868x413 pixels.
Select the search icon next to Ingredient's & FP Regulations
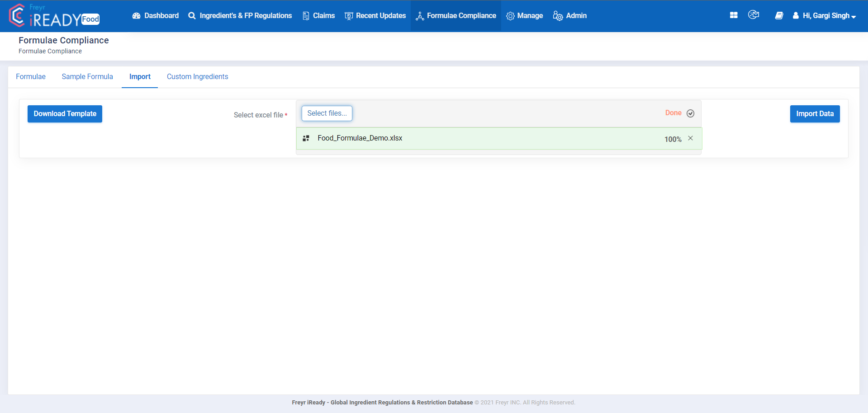192,15
